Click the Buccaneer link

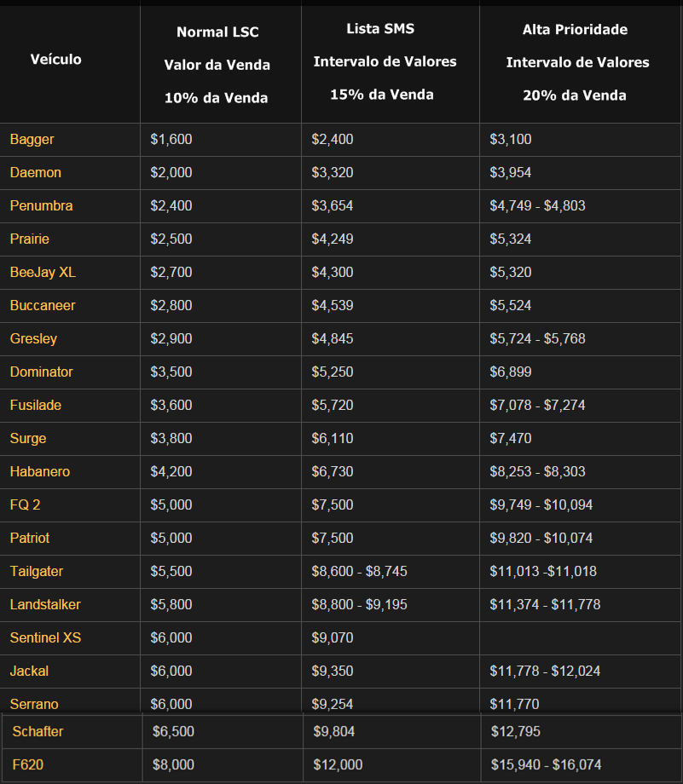point(43,305)
